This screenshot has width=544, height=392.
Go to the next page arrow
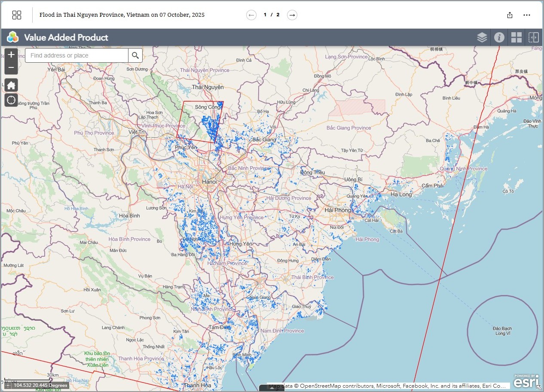click(292, 15)
